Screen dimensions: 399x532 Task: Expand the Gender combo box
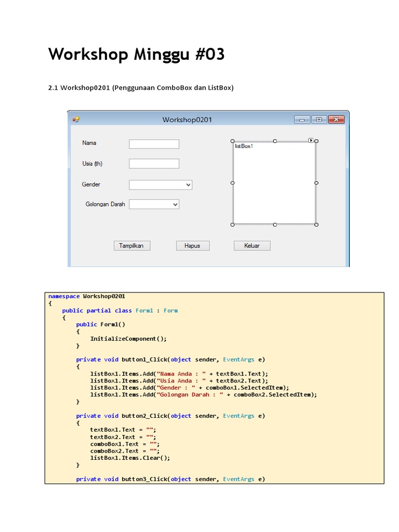[x=188, y=185]
